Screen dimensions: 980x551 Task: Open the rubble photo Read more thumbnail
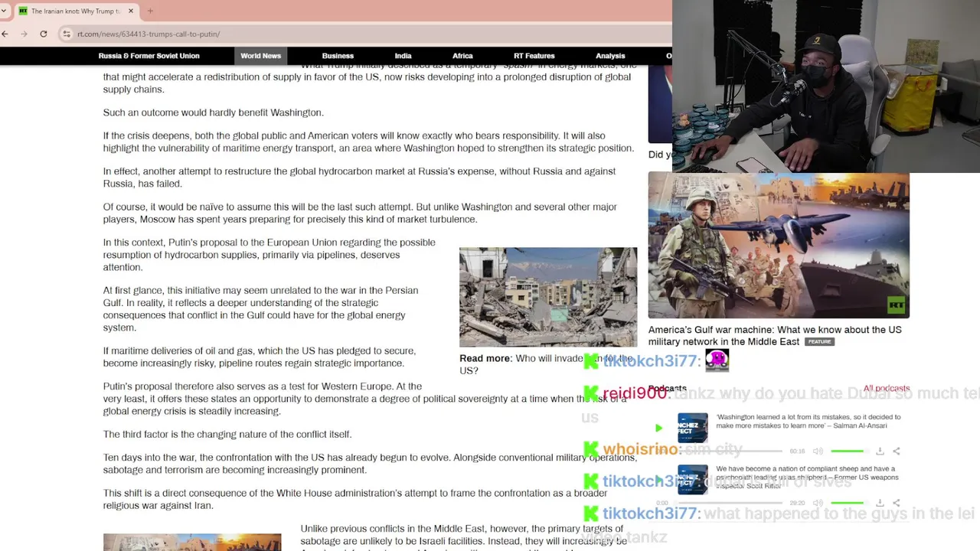[548, 297]
